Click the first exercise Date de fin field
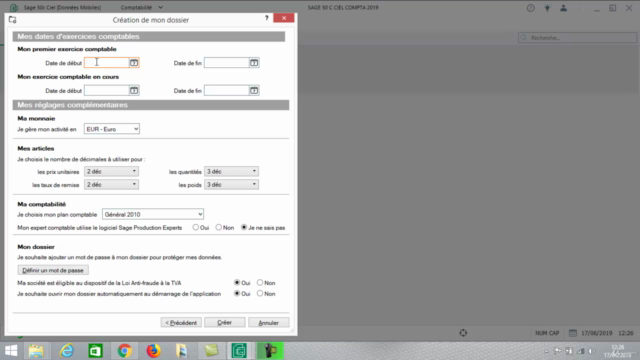Viewport: 640px width, 360px height. (227, 63)
